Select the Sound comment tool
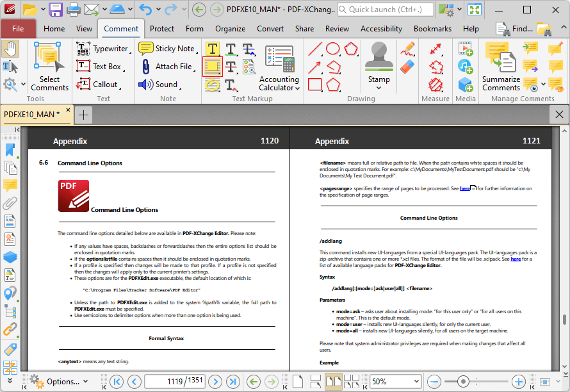570x392 pixels. tap(159, 85)
